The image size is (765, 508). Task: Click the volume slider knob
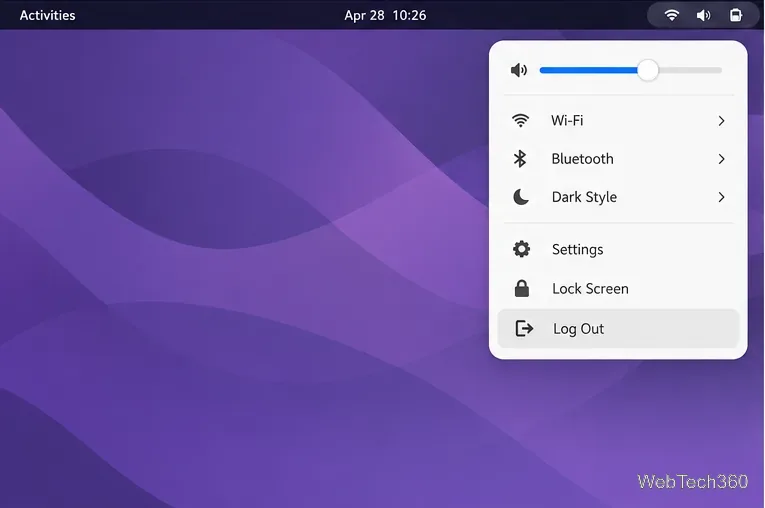pos(648,70)
